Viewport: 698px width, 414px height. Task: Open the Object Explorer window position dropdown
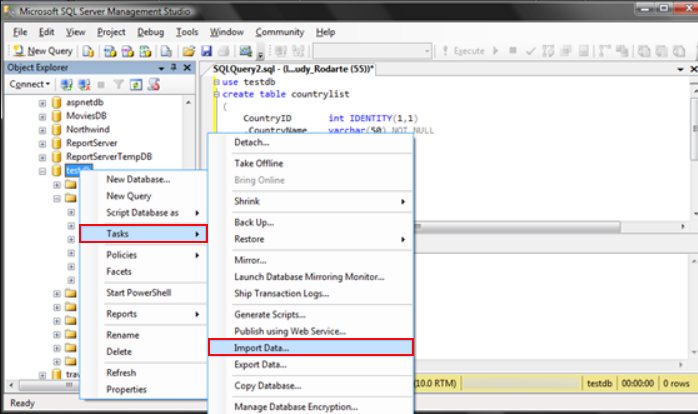(161, 68)
